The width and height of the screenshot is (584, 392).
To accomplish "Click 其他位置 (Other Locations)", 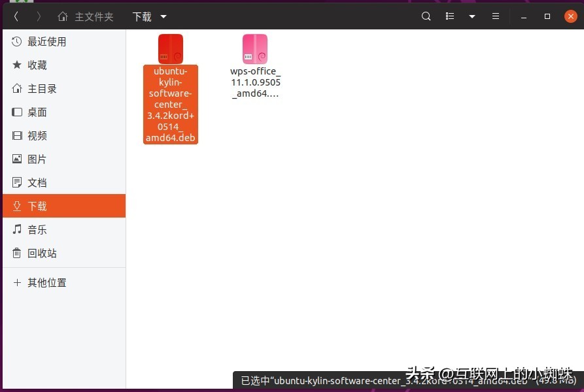I will point(46,282).
